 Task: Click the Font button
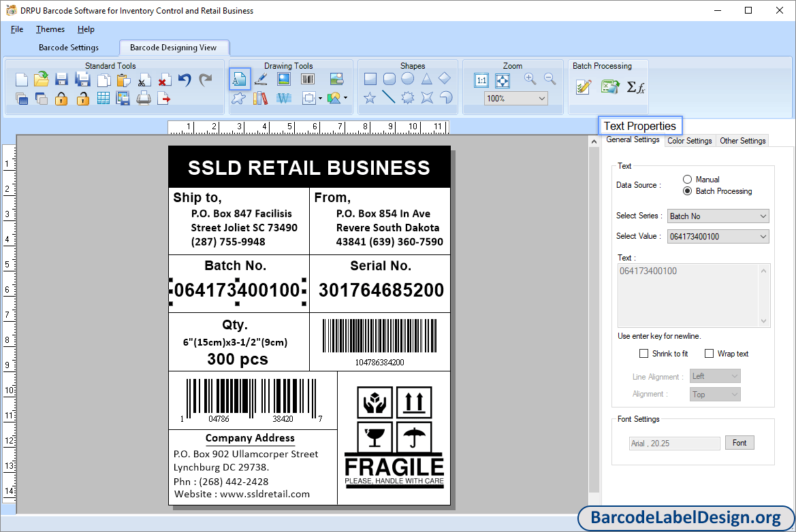[x=739, y=443]
